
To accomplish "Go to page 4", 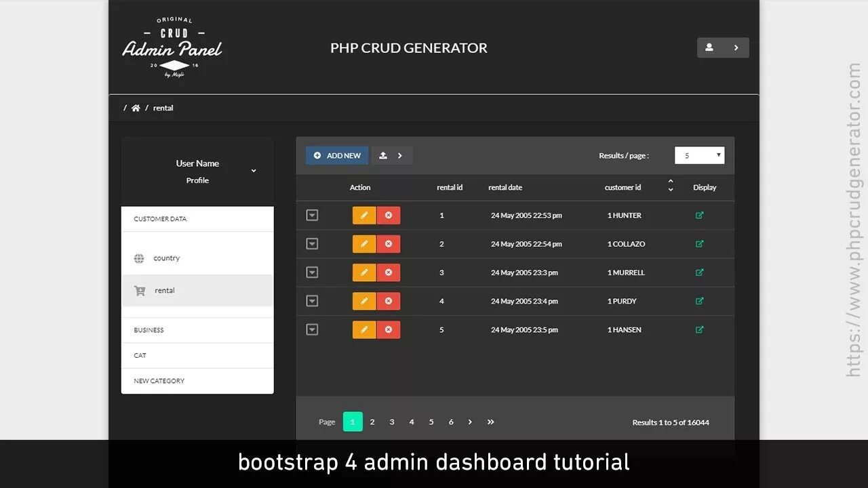I will click(411, 422).
